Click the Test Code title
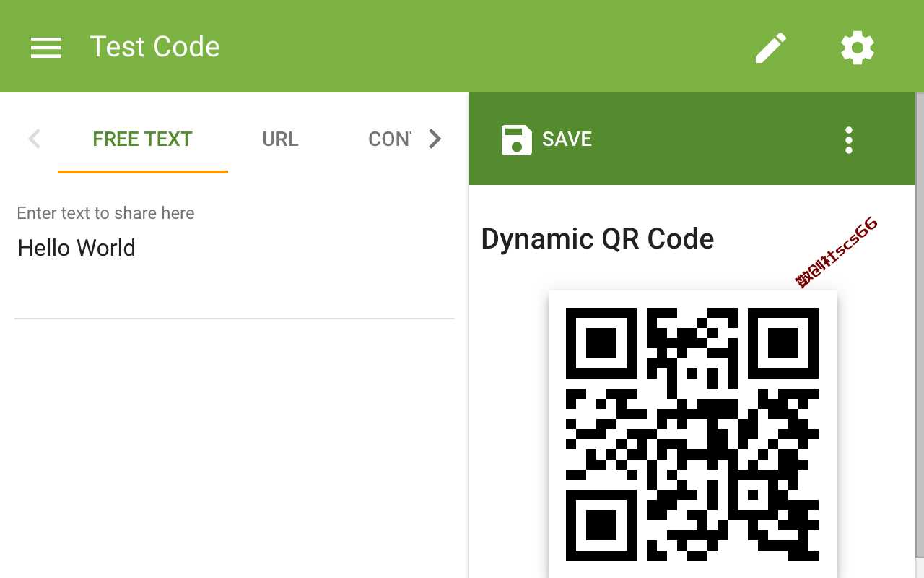Image resolution: width=924 pixels, height=578 pixels. click(x=154, y=47)
